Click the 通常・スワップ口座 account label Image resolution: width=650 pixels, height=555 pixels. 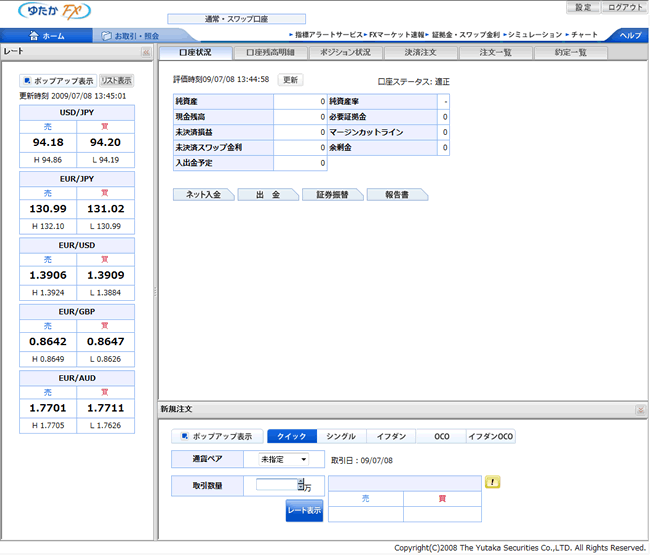coord(237,19)
